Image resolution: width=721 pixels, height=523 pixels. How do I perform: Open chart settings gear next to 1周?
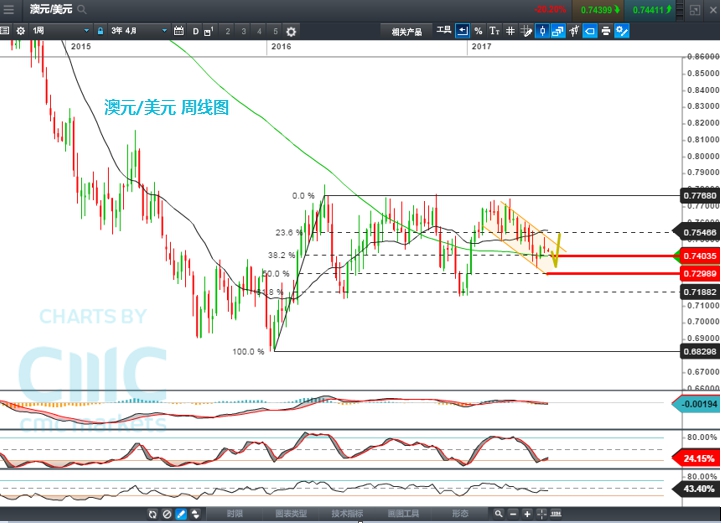coord(20,31)
